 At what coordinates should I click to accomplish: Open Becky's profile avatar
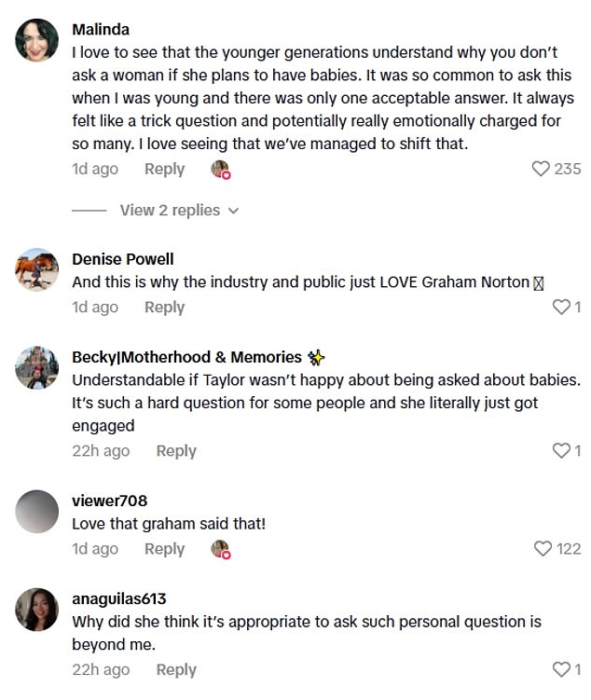tap(37, 368)
